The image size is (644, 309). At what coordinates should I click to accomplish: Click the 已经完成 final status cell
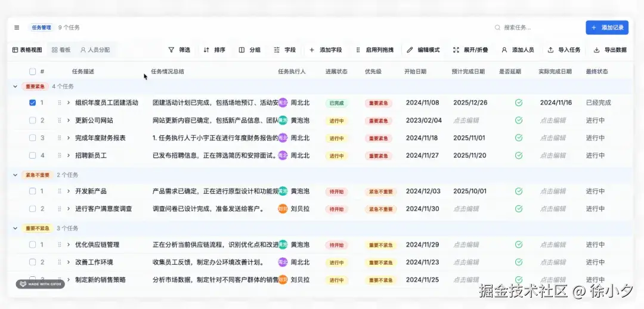click(x=599, y=103)
